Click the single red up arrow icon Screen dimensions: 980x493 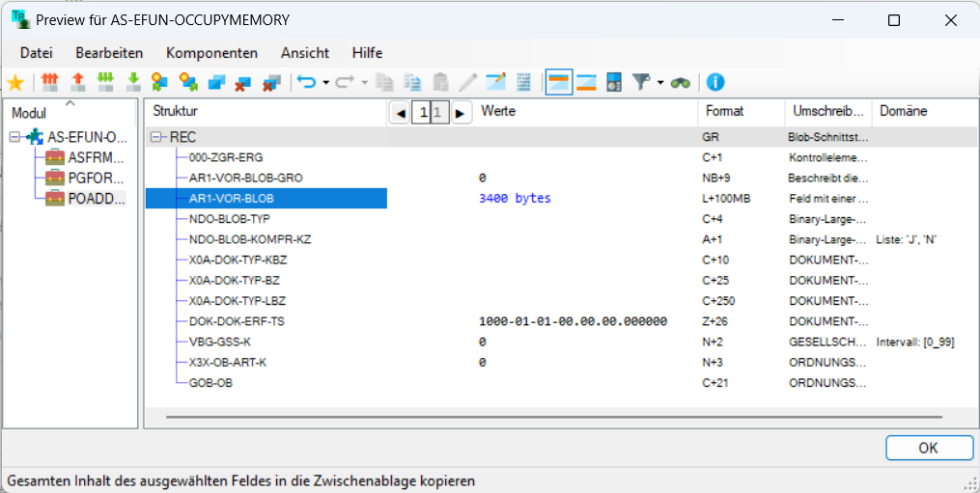pyautogui.click(x=78, y=83)
